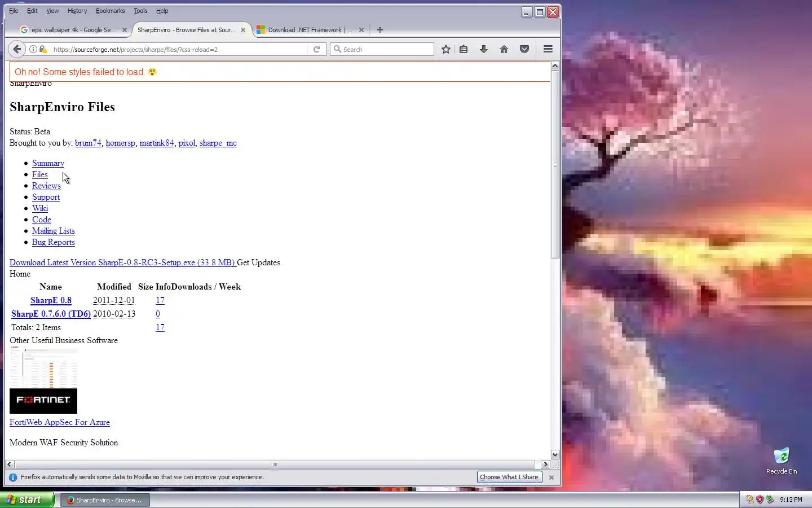Open the SharpE 0.8 folder

pyautogui.click(x=51, y=300)
